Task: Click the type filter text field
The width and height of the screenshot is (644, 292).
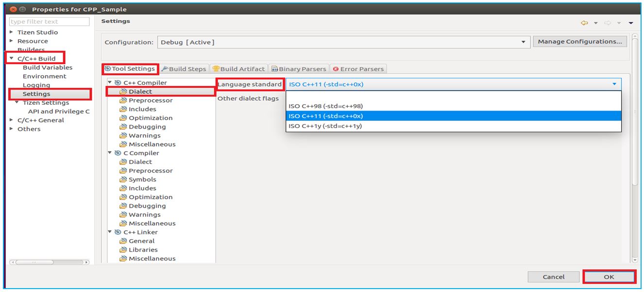Action: click(x=50, y=22)
